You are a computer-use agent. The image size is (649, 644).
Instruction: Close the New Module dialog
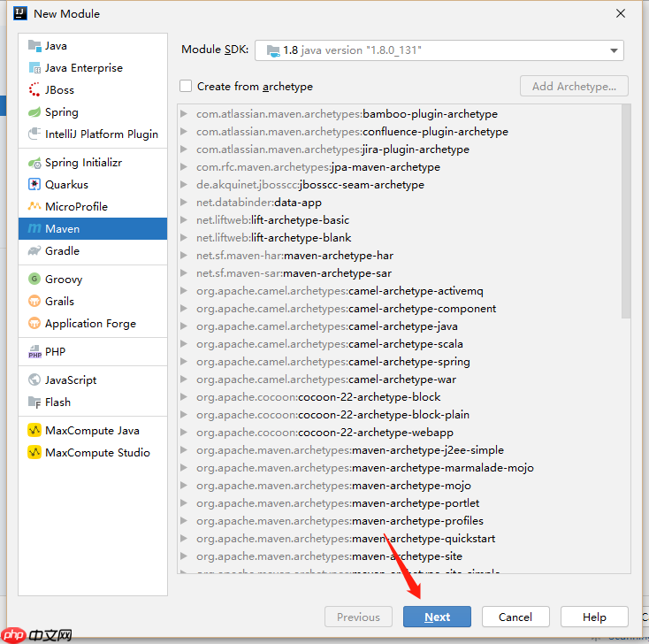pyautogui.click(x=621, y=13)
